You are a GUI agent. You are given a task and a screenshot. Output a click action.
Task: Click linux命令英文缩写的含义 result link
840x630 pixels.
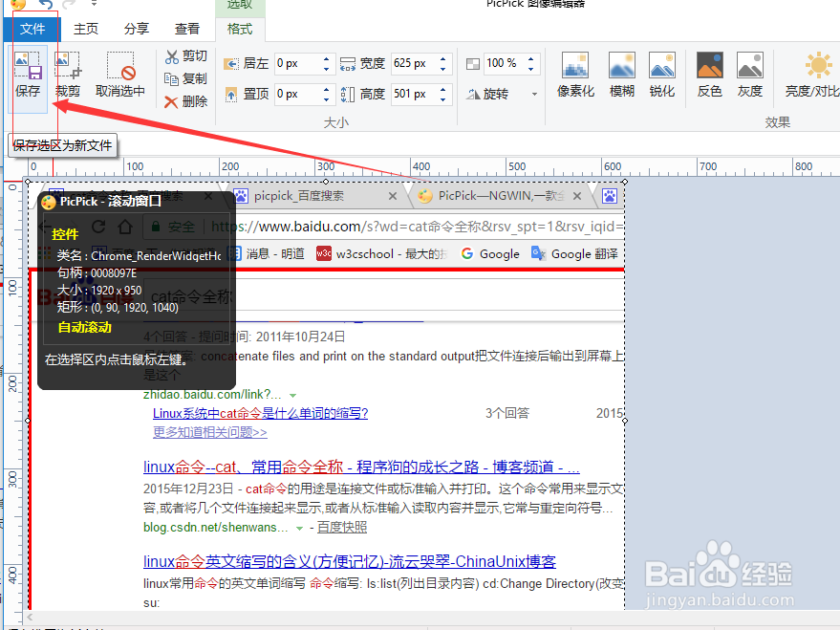click(350, 561)
